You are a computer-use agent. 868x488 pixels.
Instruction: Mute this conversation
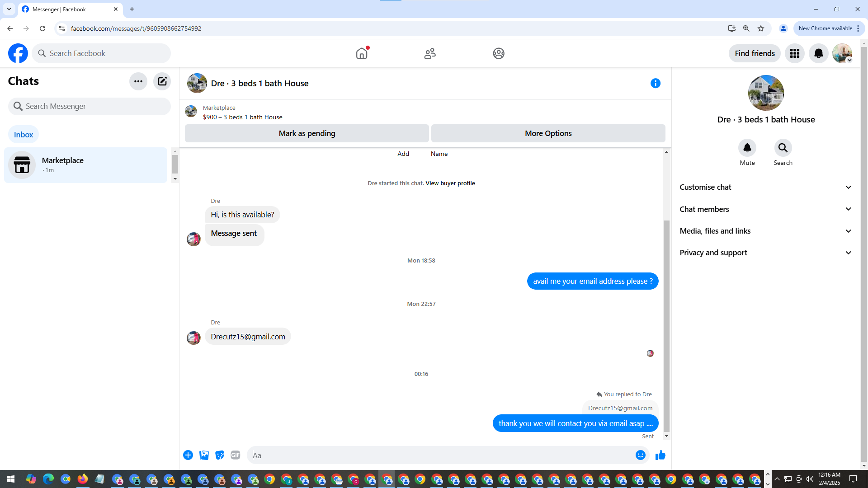[x=747, y=148]
